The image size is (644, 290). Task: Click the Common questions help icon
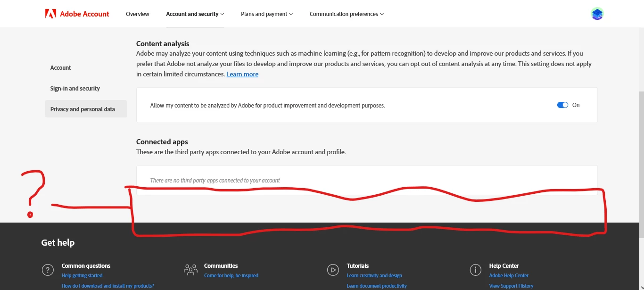pyautogui.click(x=48, y=270)
